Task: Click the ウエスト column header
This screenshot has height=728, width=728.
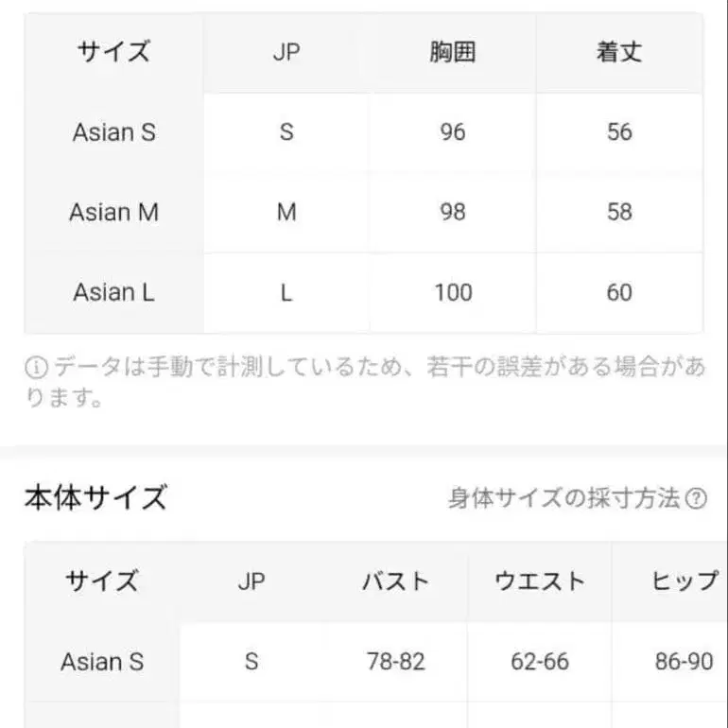Action: tap(540, 581)
